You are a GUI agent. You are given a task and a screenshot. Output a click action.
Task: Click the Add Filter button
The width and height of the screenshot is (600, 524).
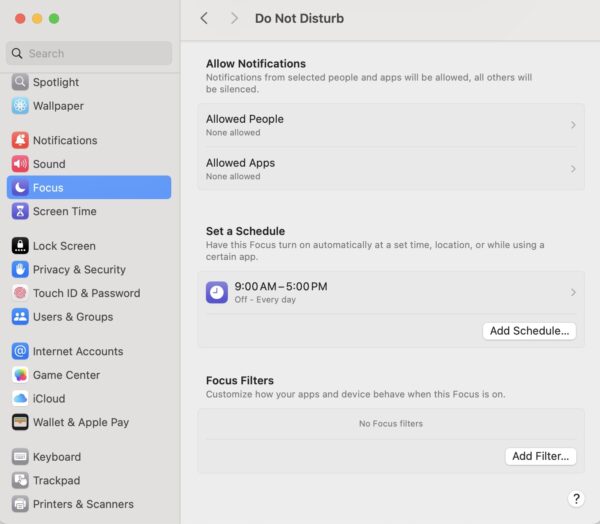coord(540,456)
